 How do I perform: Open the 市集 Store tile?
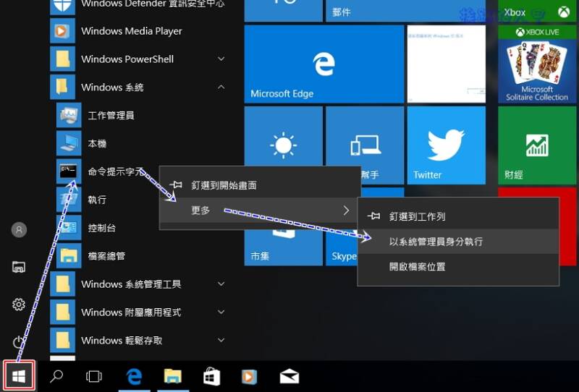click(283, 247)
